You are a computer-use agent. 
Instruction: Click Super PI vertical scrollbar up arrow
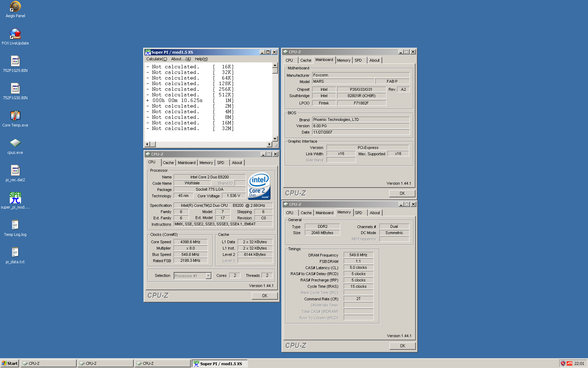(x=275, y=65)
